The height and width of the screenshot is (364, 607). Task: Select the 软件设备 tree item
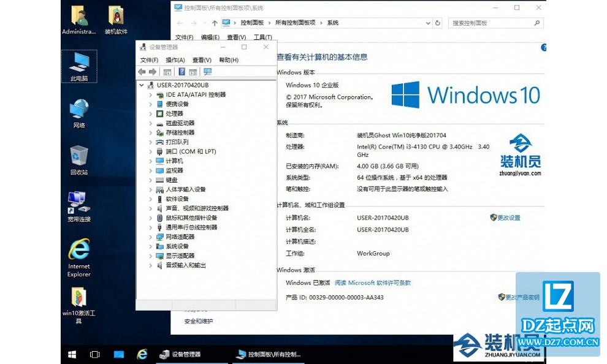coord(177,199)
